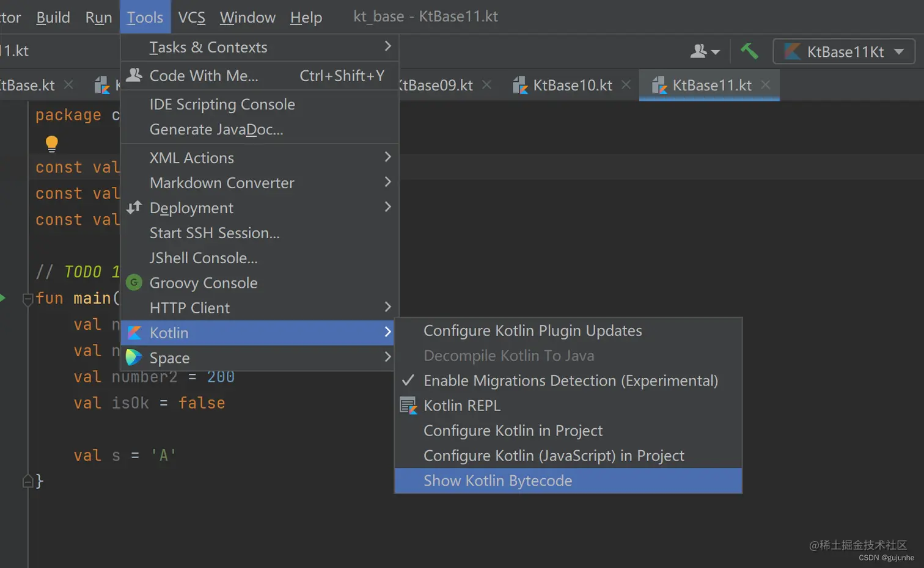
Task: Choose Configure Kotlin (JavaScript) in Project
Action: 568,456
